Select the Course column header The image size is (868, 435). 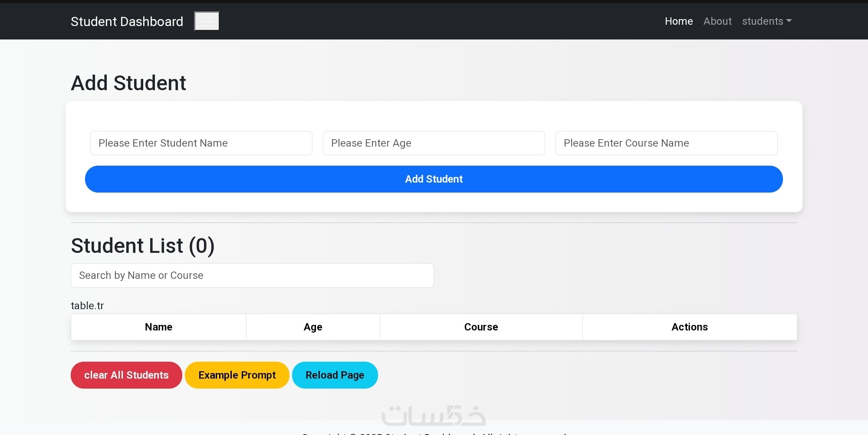(x=481, y=327)
